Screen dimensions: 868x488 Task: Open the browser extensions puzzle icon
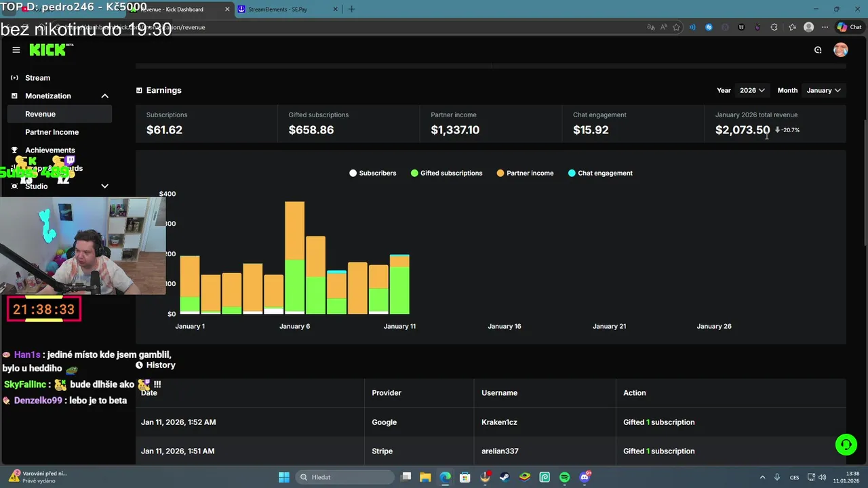[x=774, y=27]
